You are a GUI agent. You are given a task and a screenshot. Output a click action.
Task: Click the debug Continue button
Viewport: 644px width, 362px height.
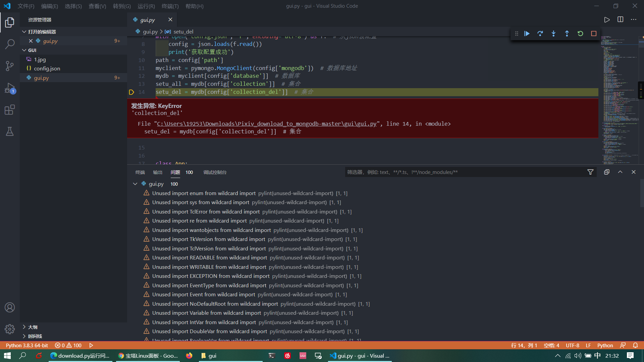[x=527, y=34]
